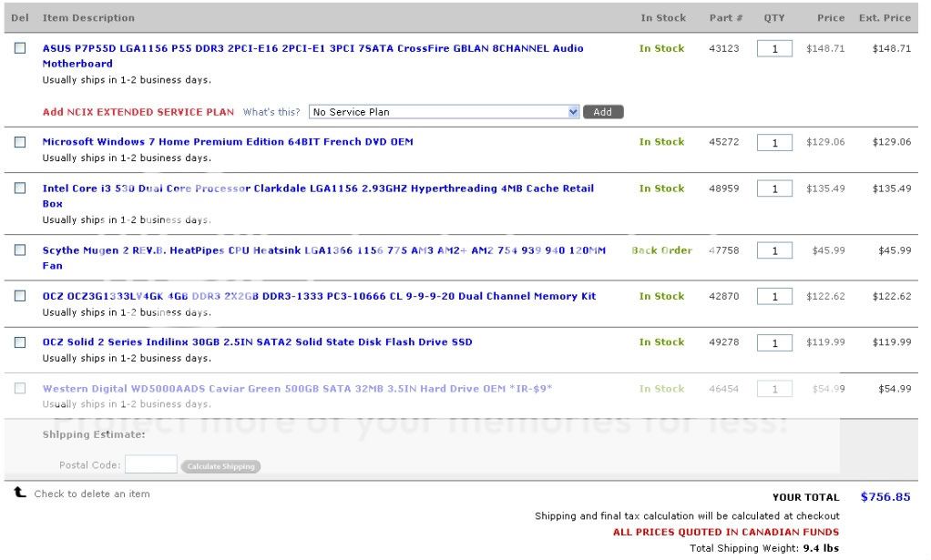
Task: Click Check to delete an item text
Action: pyautogui.click(x=92, y=494)
